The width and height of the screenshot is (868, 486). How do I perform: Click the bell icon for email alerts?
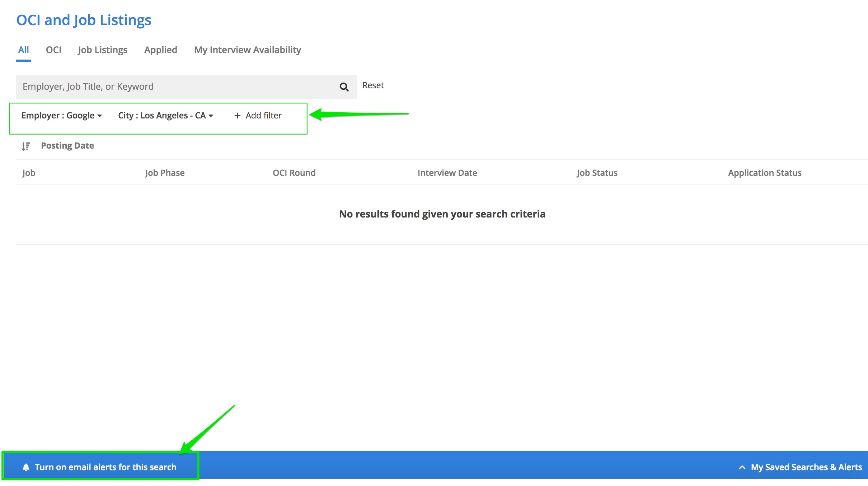click(x=26, y=467)
